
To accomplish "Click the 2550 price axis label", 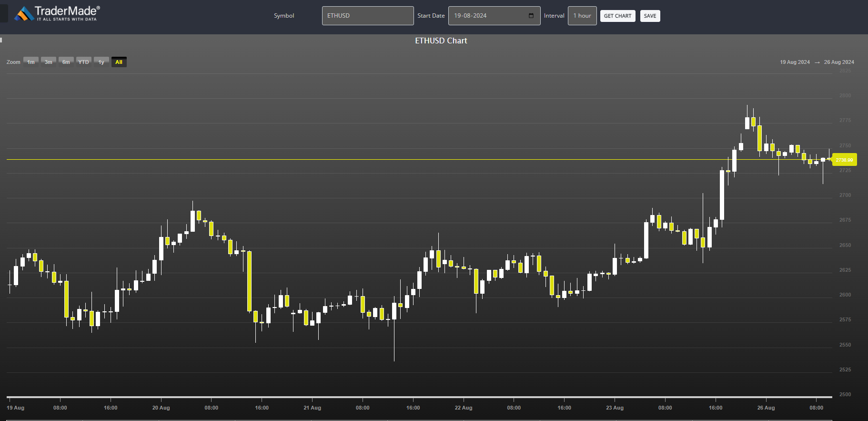I will tap(845, 345).
